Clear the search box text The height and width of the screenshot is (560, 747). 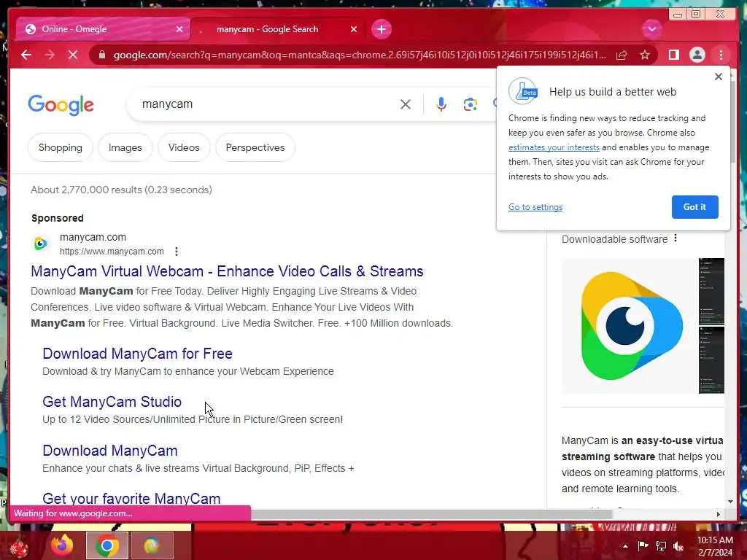(x=406, y=104)
